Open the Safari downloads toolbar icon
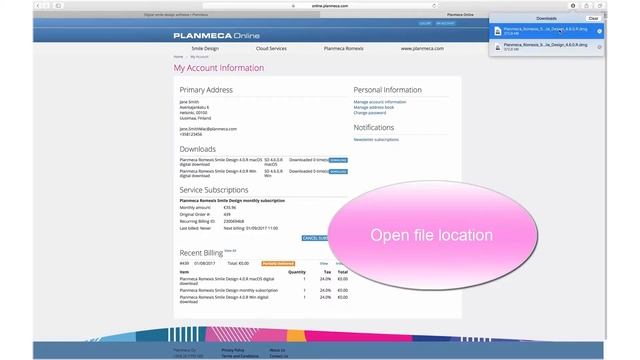Image resolution: width=640 pixels, height=360 pixels. tap(573, 6)
